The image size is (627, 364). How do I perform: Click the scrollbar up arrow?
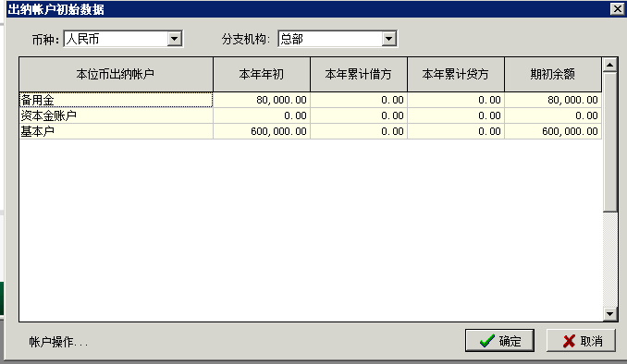click(609, 65)
